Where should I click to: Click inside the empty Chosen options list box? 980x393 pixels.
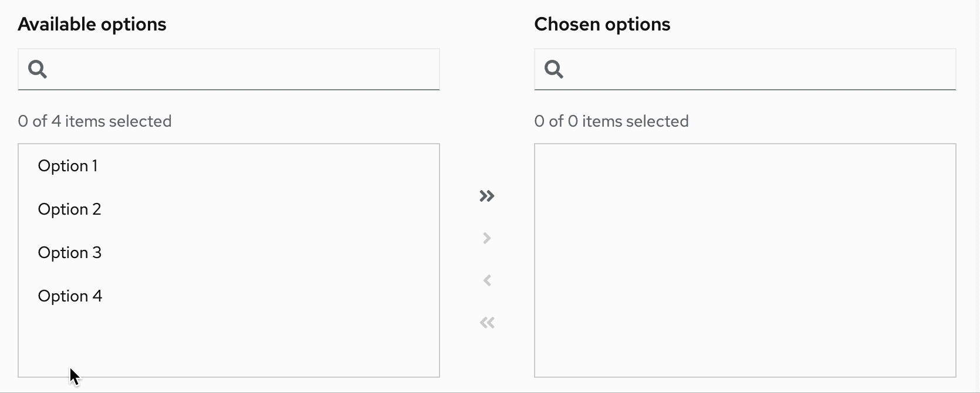tap(745, 260)
